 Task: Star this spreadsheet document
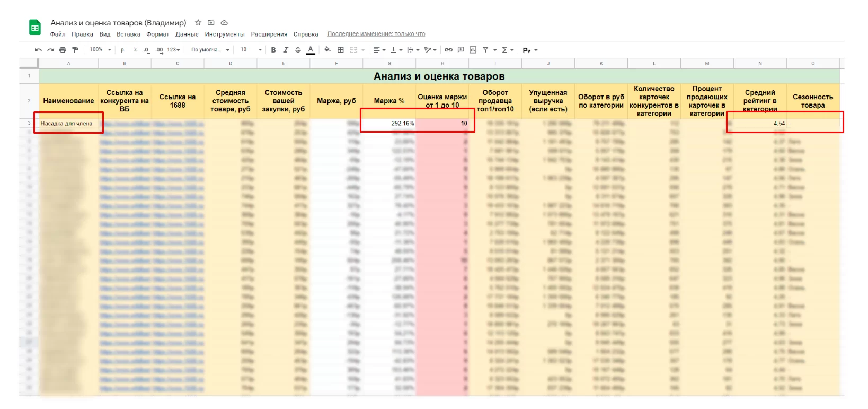pos(198,23)
